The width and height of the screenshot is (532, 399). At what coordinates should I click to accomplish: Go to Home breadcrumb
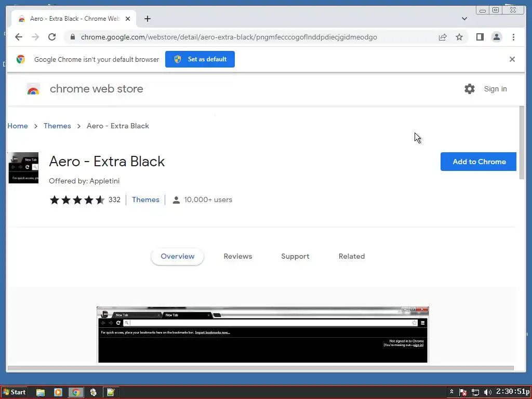click(18, 126)
